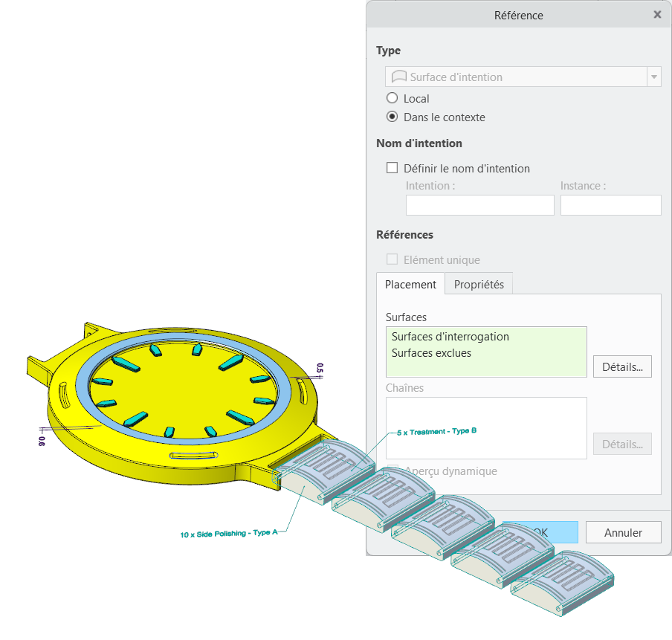672x640 pixels.
Task: Open the Surface d'intention type dropdown
Action: click(x=653, y=77)
